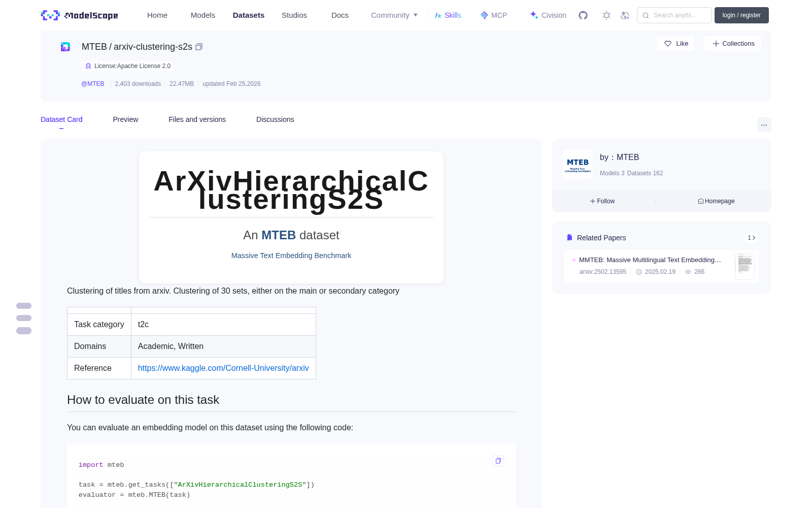812x508 pixels.
Task: Open the MMTEB related paper title
Action: (x=650, y=260)
